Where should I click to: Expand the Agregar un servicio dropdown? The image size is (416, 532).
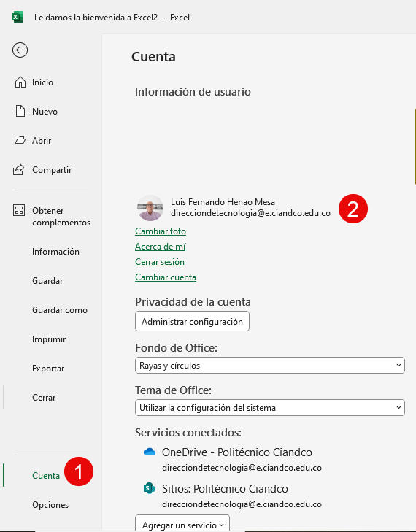[182, 525]
